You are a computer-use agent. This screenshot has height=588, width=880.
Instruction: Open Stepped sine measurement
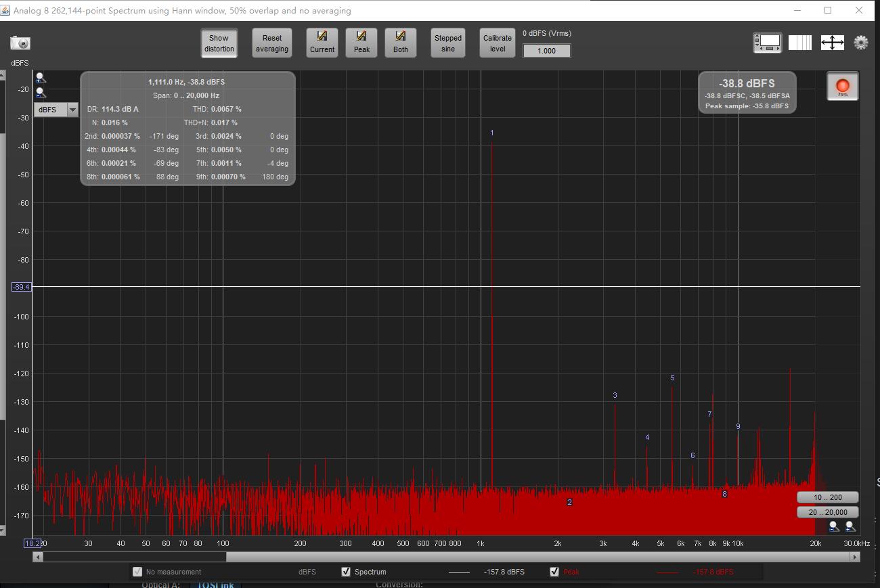(x=448, y=43)
